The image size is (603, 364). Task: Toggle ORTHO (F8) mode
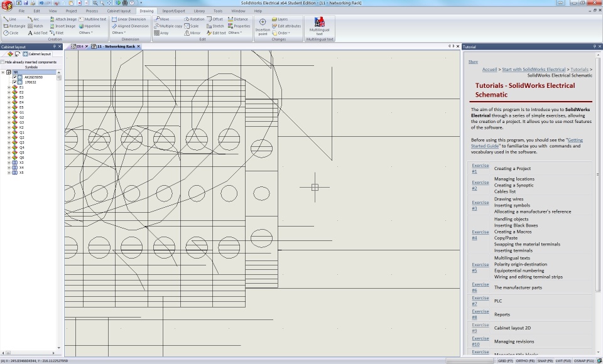click(525, 361)
